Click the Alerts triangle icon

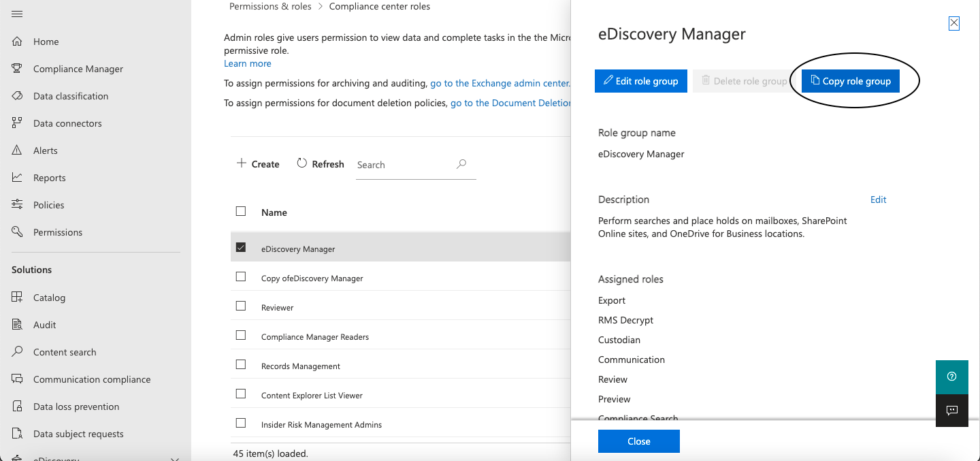tap(17, 150)
